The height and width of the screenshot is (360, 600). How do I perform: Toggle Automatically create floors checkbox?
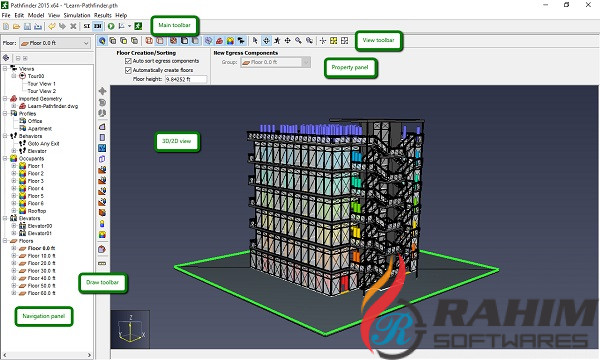pos(128,70)
